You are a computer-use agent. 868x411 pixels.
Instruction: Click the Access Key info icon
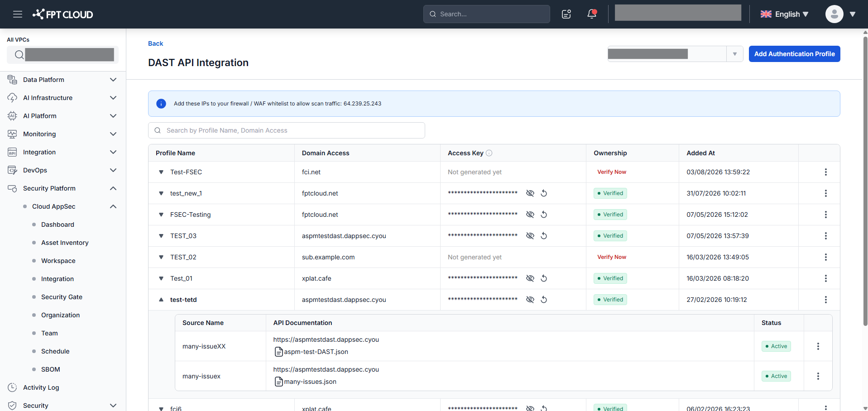[489, 153]
